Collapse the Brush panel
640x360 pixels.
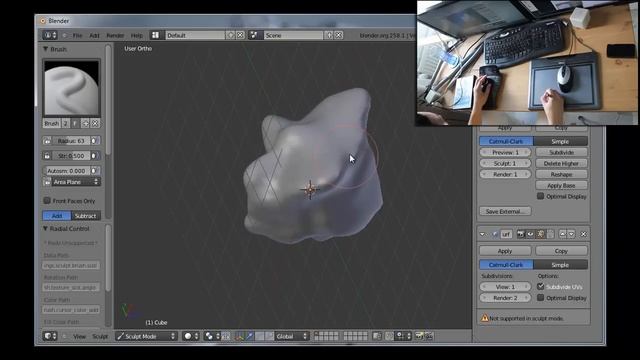pos(45,49)
